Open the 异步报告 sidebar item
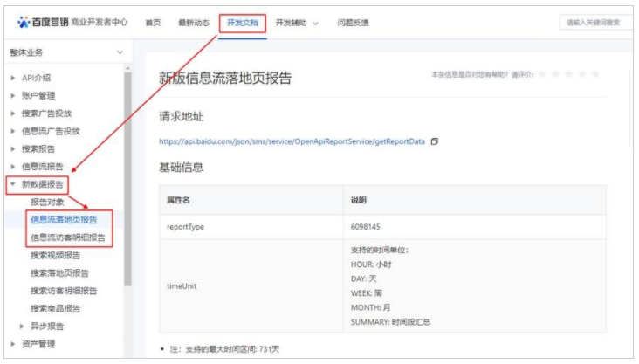The width and height of the screenshot is (639, 364). [47, 326]
